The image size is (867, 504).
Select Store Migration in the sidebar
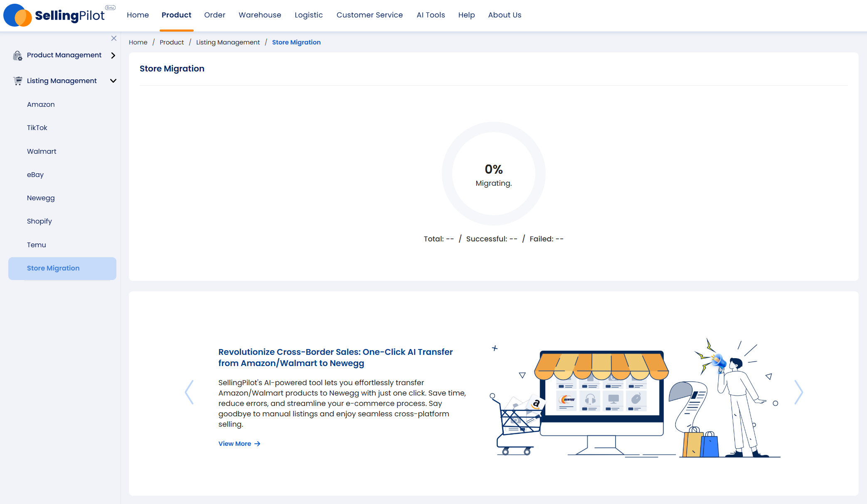62,268
